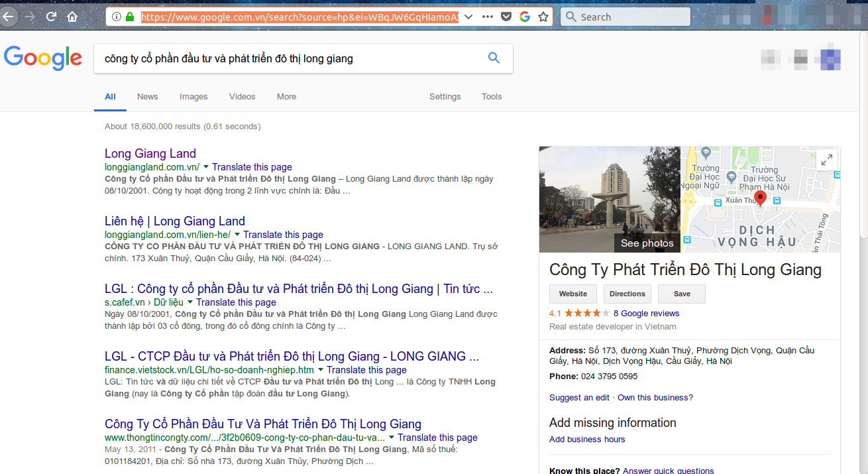Open the URL history dropdown arrow
This screenshot has width=868, height=474.
coord(468,17)
